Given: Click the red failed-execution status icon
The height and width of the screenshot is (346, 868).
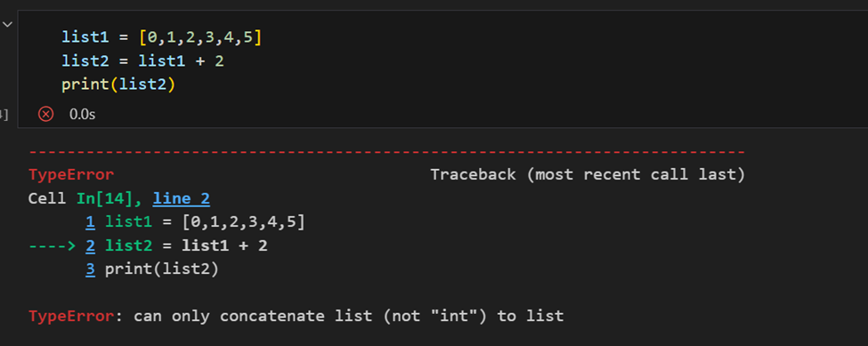Looking at the screenshot, I should (45, 114).
